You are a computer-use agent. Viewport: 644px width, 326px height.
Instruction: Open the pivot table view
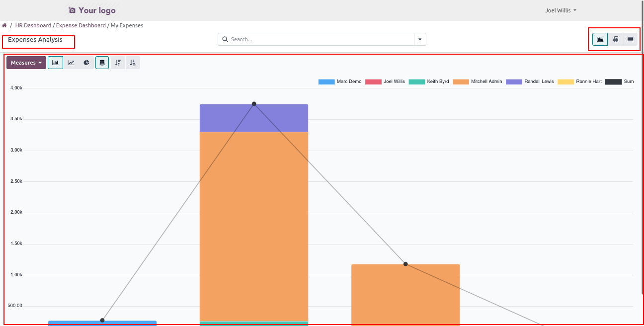click(x=615, y=39)
